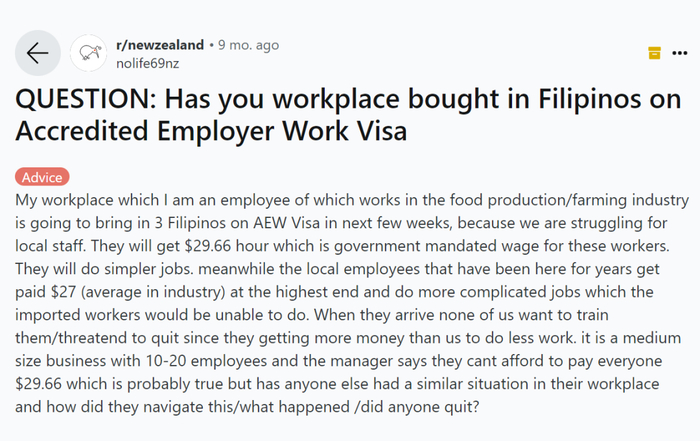Click 'Accredited Employer Work Visa' in the title
This screenshot has width=700, height=441.
[x=213, y=134]
